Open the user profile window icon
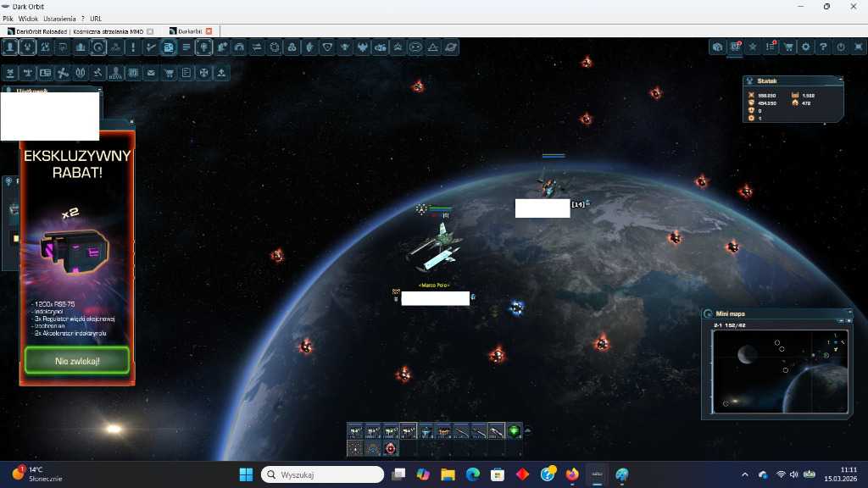 (x=9, y=47)
